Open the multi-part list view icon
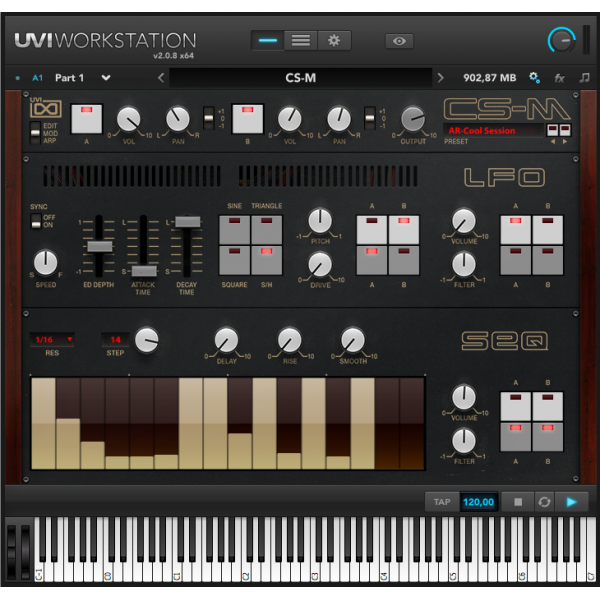600x600 pixels. point(301,41)
